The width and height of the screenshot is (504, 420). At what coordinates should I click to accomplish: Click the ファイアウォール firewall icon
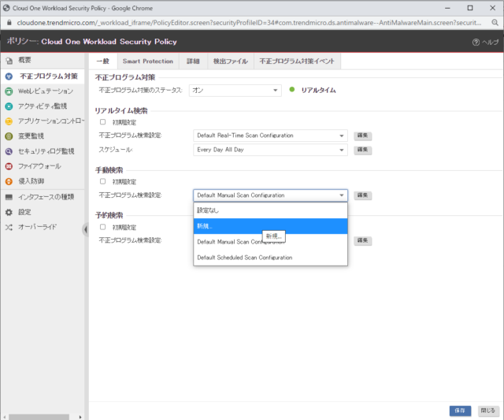pos(9,166)
